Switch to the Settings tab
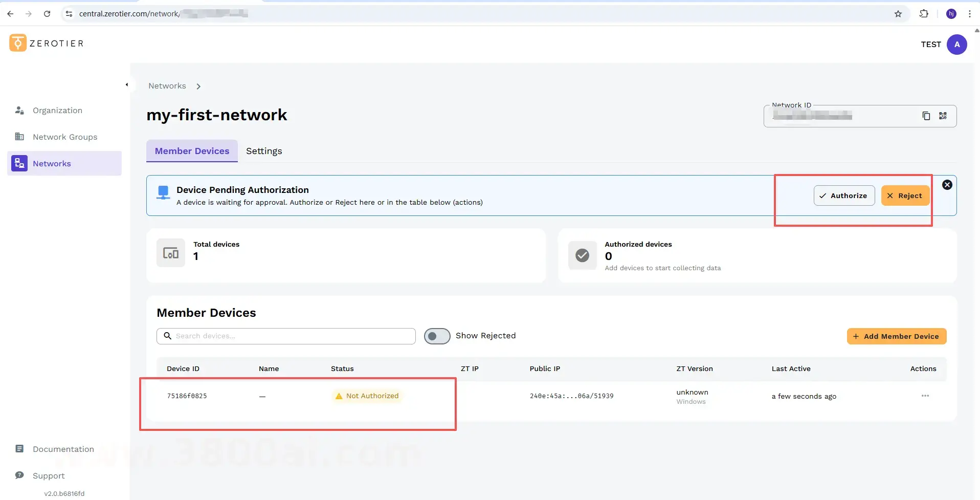980x500 pixels. 264,151
